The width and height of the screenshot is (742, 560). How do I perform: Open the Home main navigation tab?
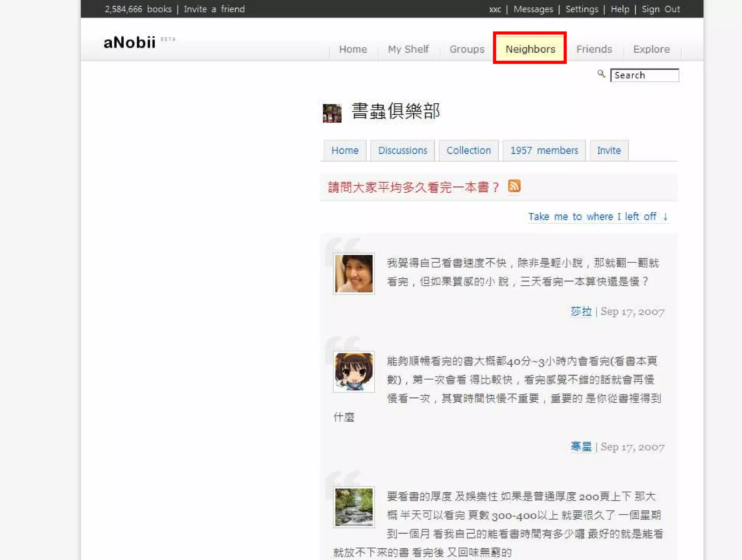[353, 49]
